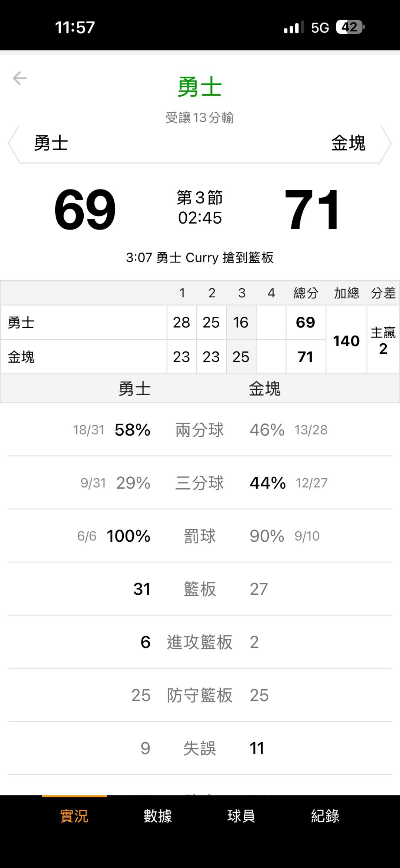
Task: Select the 實況 tab
Action: tap(74, 816)
